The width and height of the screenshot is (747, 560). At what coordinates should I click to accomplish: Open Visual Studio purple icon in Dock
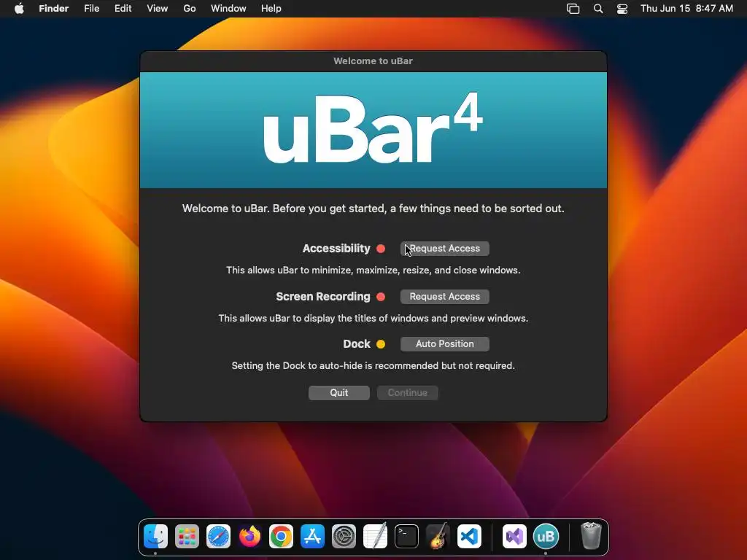[514, 537]
